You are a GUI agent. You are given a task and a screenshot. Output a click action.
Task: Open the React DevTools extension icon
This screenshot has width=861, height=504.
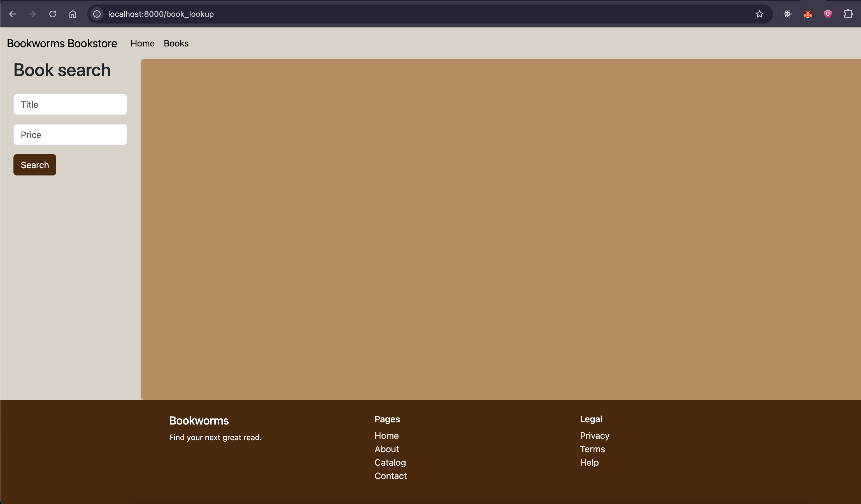(x=787, y=14)
